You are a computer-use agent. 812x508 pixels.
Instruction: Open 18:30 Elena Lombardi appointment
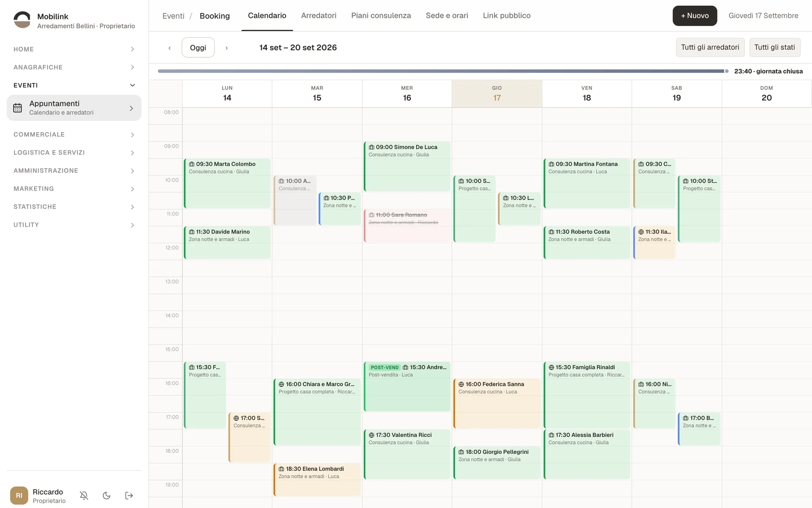pyautogui.click(x=317, y=480)
